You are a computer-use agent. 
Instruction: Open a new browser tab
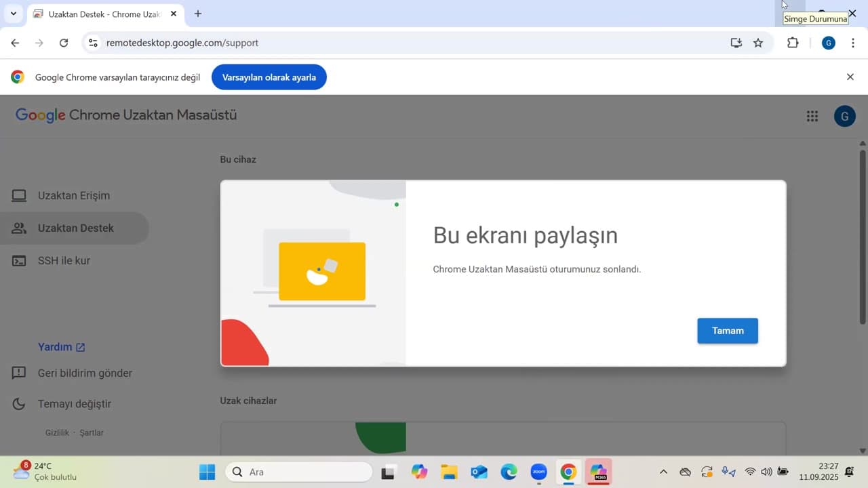[198, 14]
